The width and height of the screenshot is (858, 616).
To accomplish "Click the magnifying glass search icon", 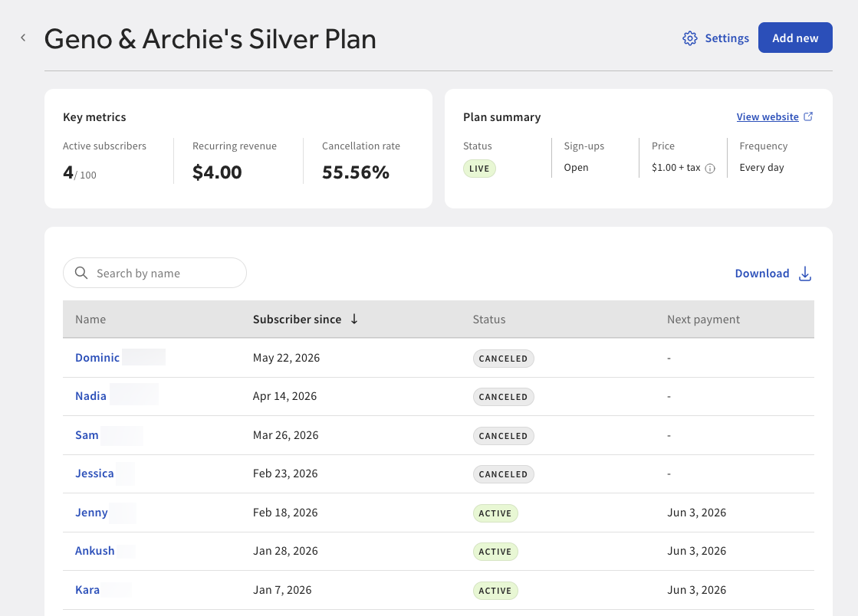I will (81, 273).
